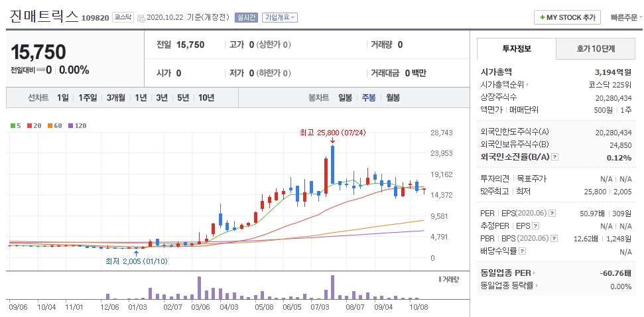Select the 1년 line chart period

(141, 97)
